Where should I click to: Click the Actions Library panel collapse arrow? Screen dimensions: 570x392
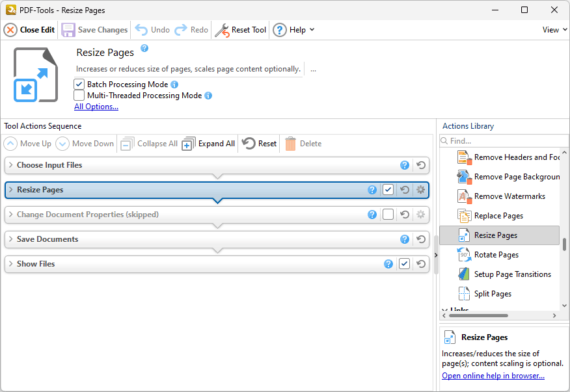click(436, 255)
